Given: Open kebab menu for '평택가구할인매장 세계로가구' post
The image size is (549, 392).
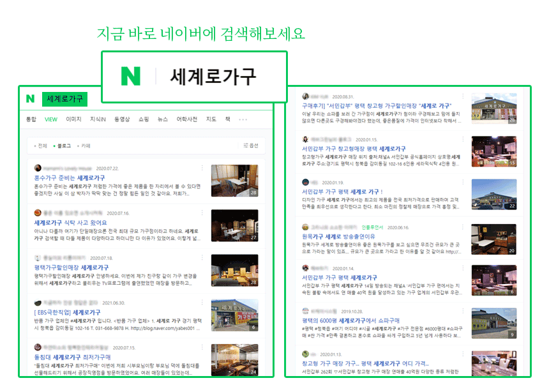Looking at the screenshot, I should [202, 258].
